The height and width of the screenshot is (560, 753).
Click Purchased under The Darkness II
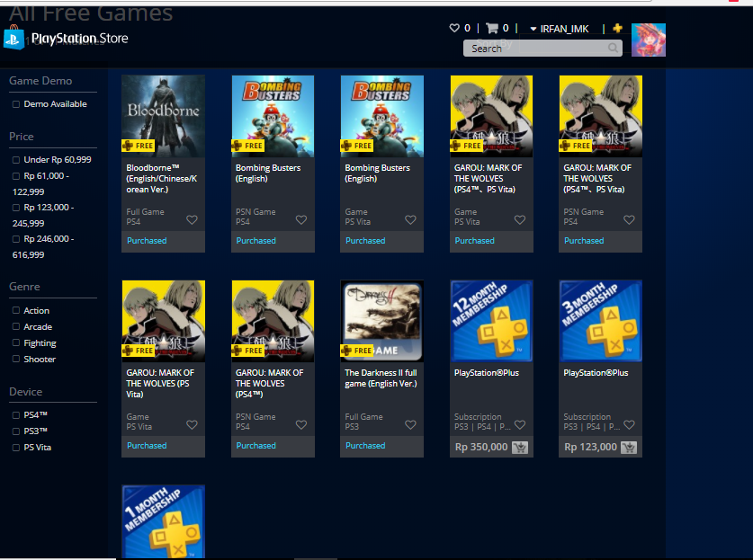pyautogui.click(x=365, y=445)
